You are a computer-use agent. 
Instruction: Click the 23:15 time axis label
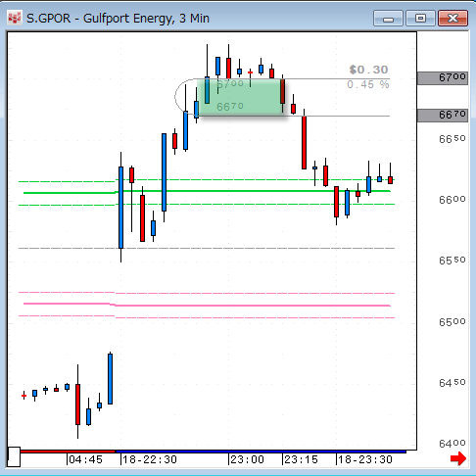(x=301, y=459)
